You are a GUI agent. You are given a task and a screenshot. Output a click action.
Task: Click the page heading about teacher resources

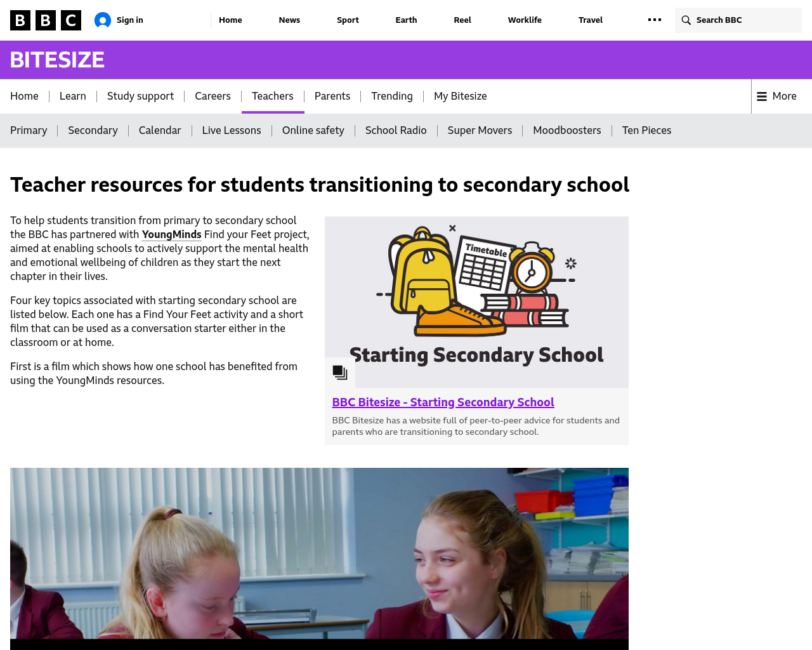click(320, 185)
